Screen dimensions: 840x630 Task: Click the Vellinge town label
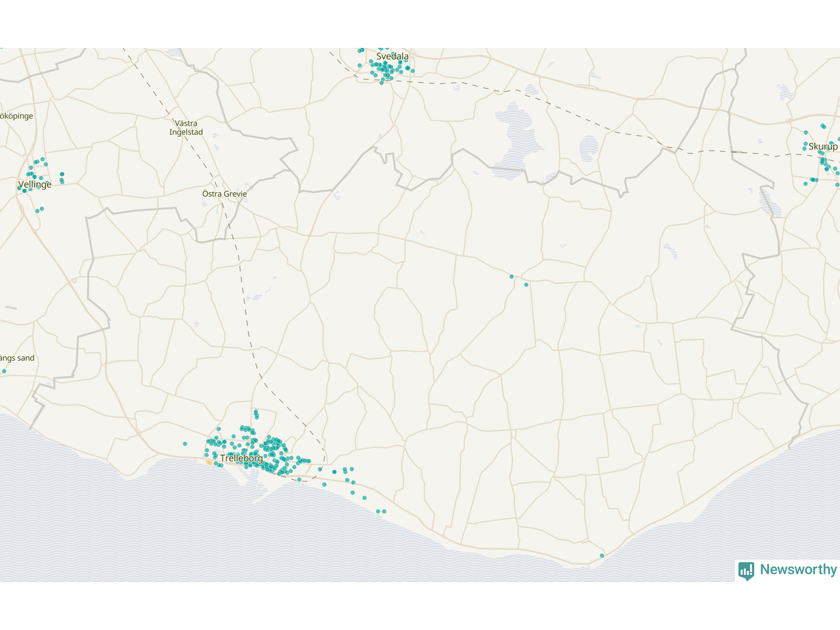pos(35,184)
